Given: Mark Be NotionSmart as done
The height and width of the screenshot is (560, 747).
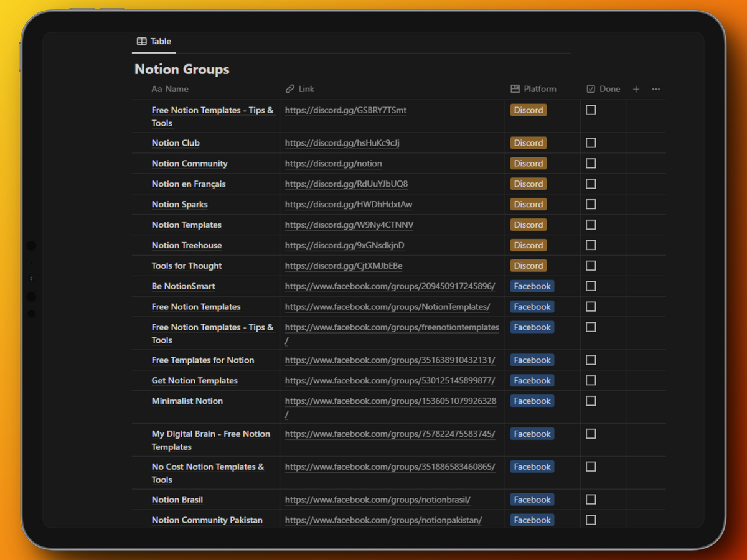Looking at the screenshot, I should [x=591, y=286].
